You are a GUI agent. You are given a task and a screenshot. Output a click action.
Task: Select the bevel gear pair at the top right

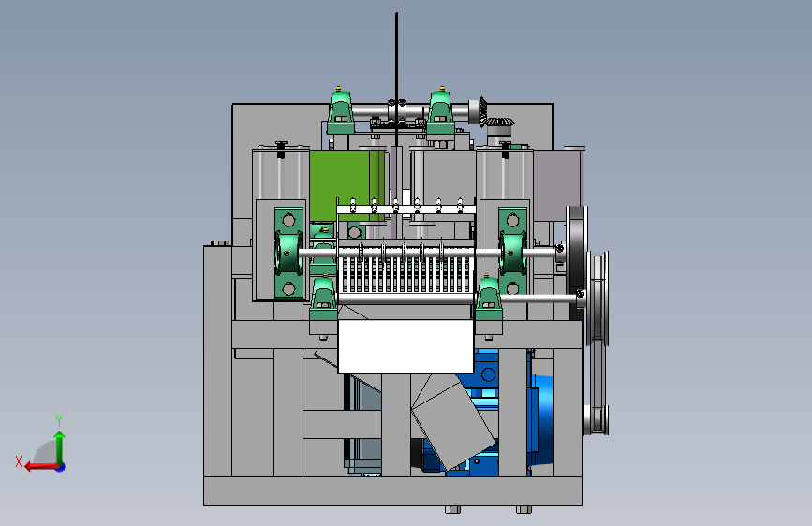coord(492,114)
